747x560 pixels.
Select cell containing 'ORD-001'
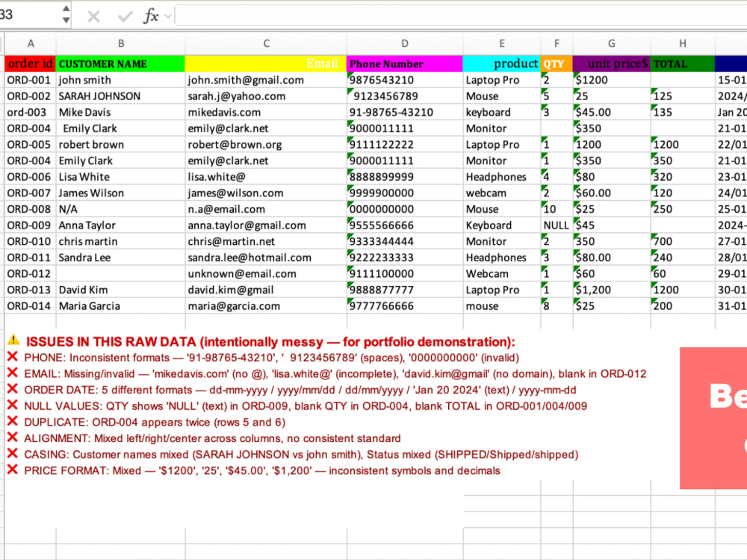[x=31, y=80]
